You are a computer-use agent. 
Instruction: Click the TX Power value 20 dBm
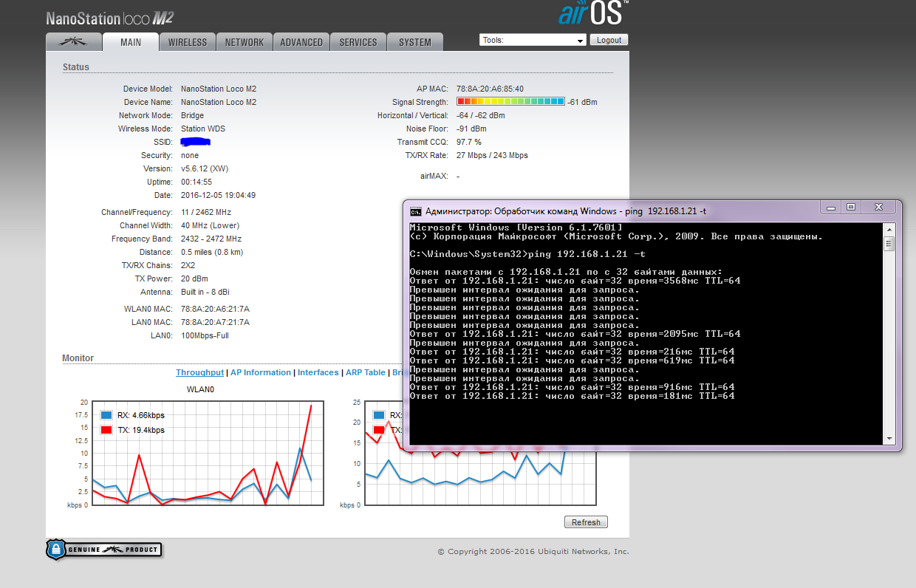(194, 278)
